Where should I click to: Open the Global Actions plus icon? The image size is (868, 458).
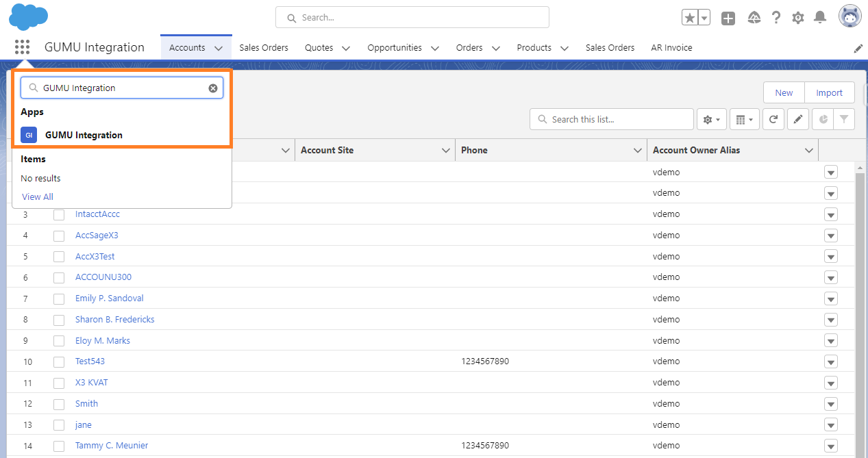pos(728,18)
